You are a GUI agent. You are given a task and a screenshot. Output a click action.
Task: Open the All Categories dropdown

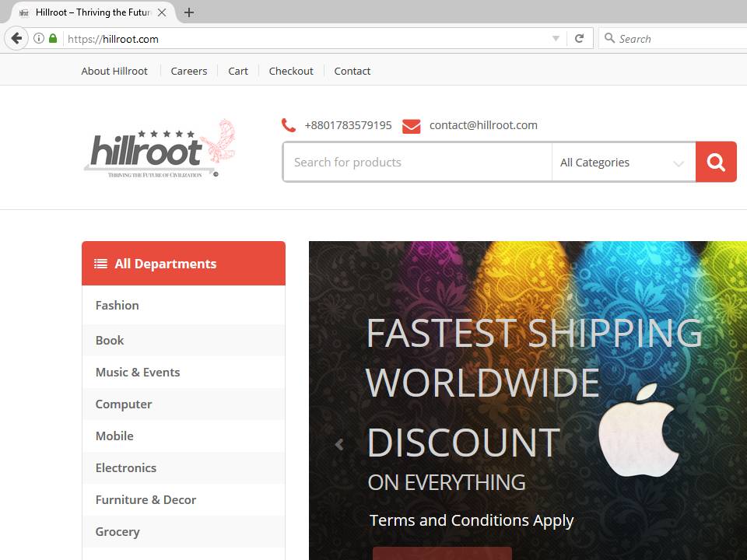click(622, 163)
